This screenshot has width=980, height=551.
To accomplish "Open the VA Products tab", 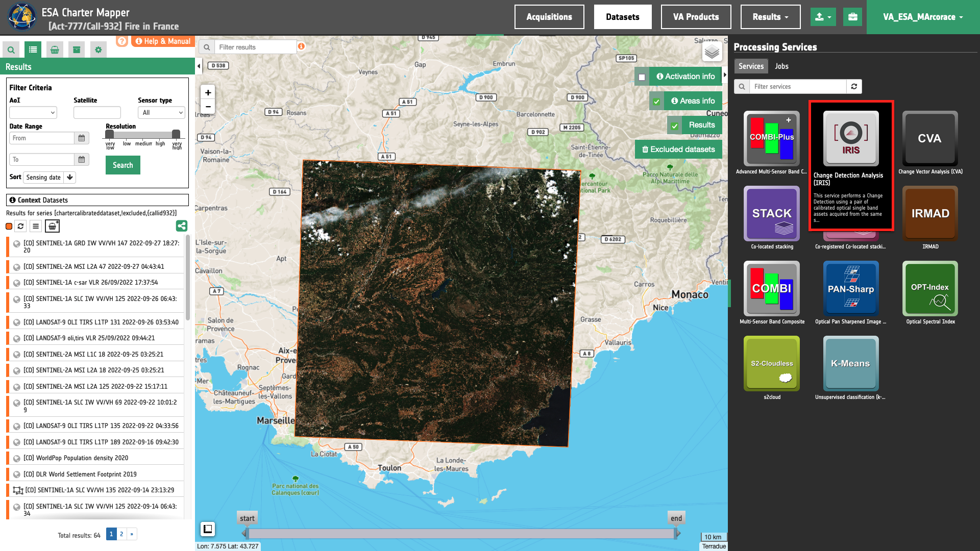I will pos(696,17).
